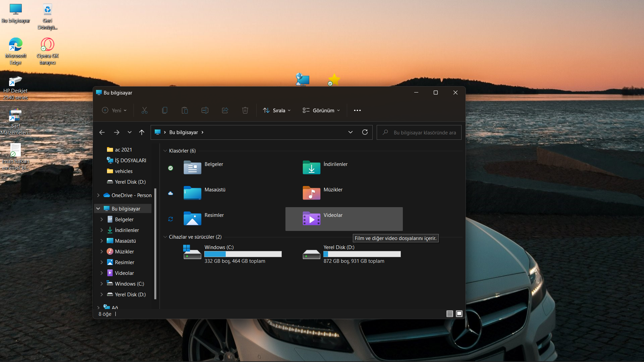
Task: Click the Refresh button in address bar
Action: (365, 132)
